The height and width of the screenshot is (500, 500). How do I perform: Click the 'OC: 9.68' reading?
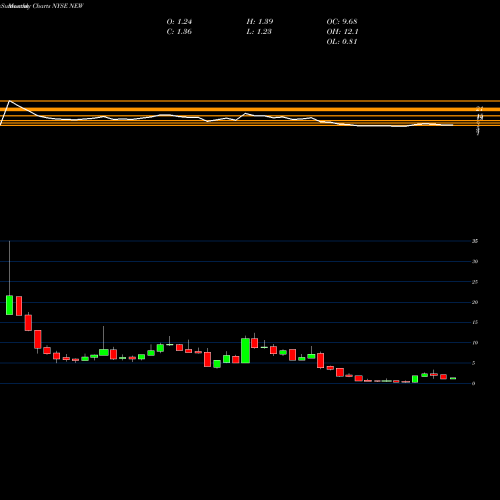pos(342,22)
